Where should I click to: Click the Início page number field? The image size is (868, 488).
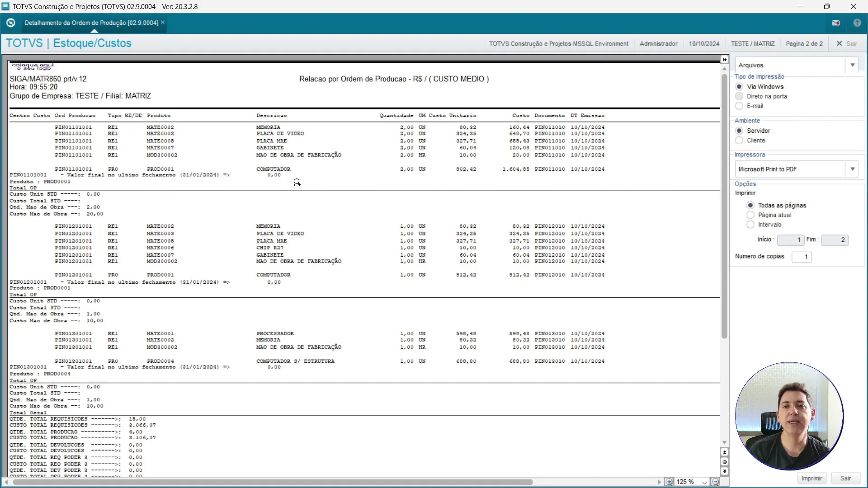pos(790,240)
